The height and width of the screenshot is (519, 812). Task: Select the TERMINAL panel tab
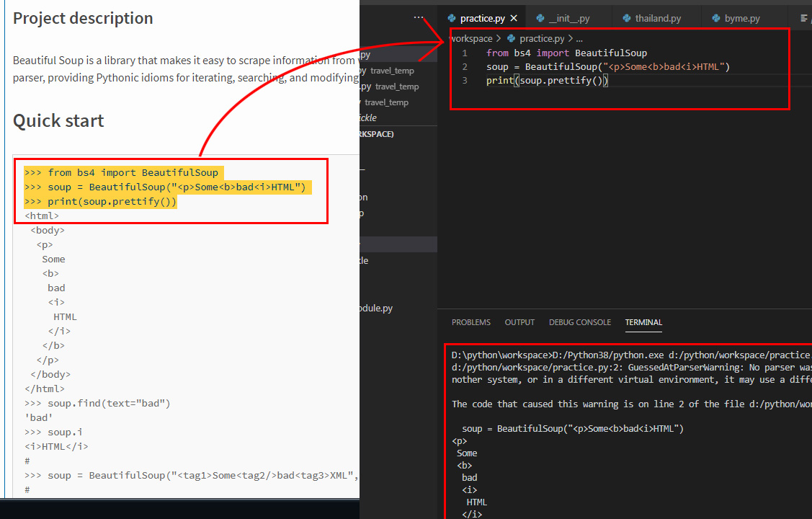(643, 322)
